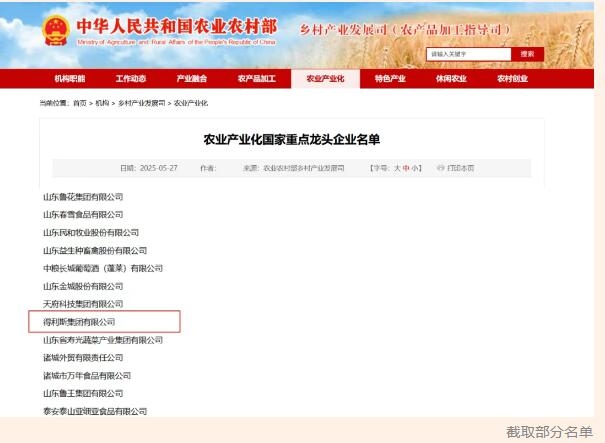Open the 休闲农业 menu tab

[451, 79]
